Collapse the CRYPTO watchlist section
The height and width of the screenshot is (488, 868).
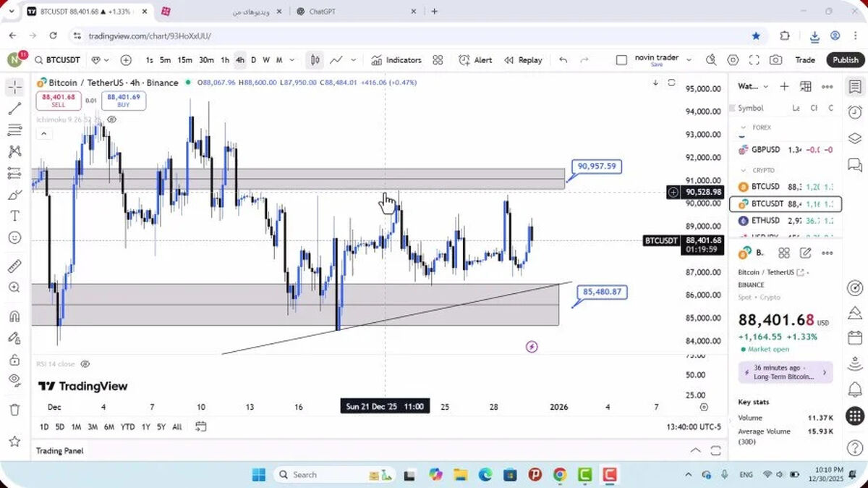point(742,170)
